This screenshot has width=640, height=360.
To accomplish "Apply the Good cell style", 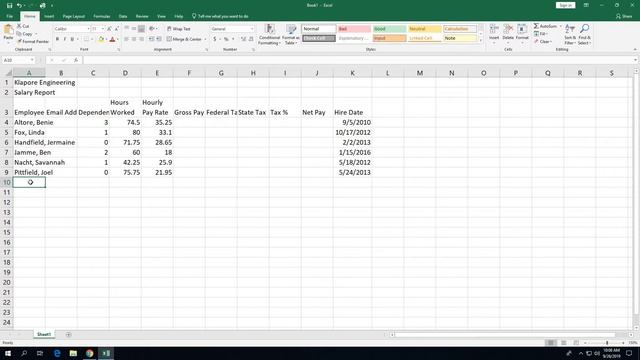I will pyautogui.click(x=389, y=29).
